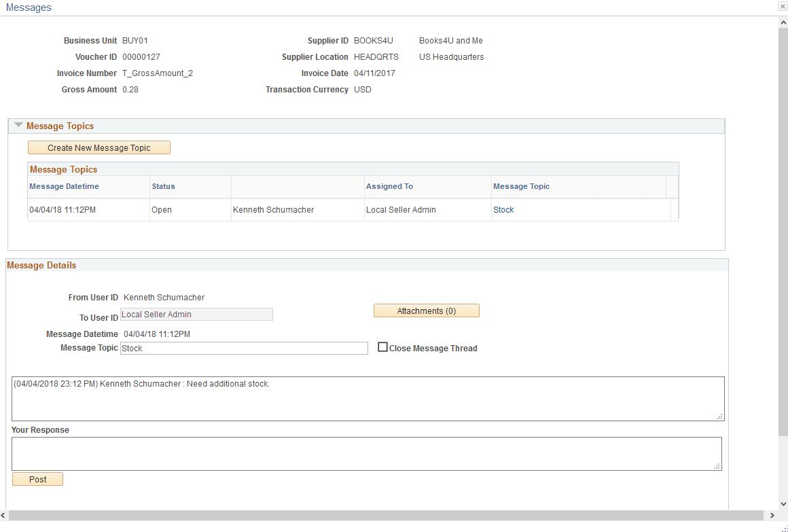Collapse the Message Topics section triangle
Viewport: 788px width, 532px height.
[x=18, y=125]
